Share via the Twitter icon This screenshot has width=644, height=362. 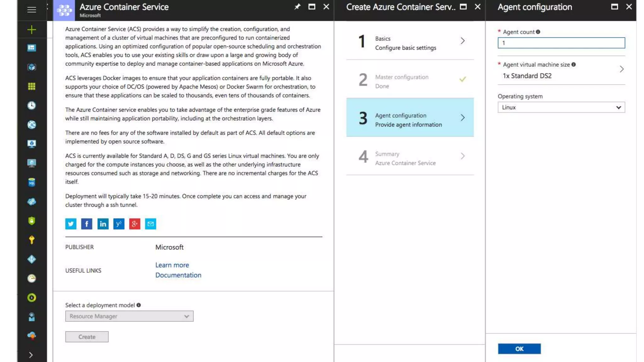[x=71, y=224]
